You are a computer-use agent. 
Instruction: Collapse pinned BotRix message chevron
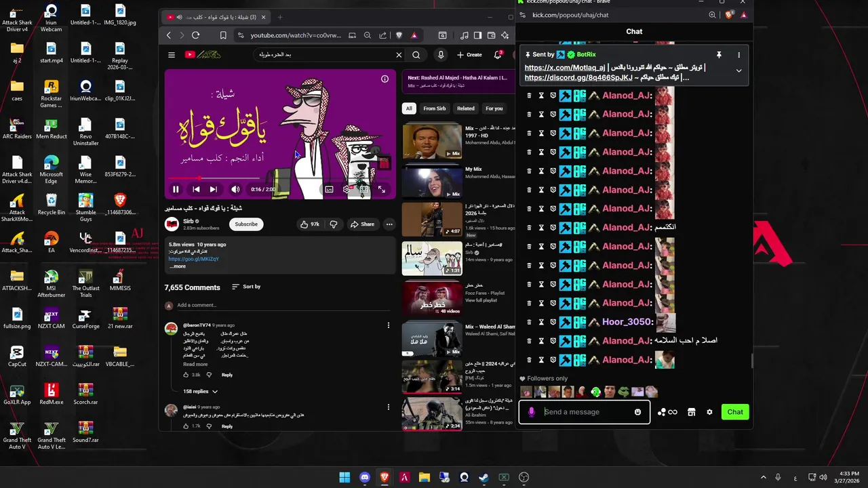click(x=738, y=70)
